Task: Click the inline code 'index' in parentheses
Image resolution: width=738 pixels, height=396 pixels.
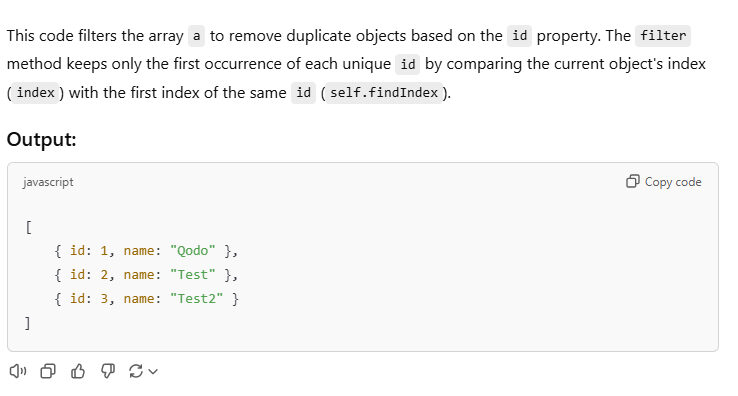Action: coord(36,93)
